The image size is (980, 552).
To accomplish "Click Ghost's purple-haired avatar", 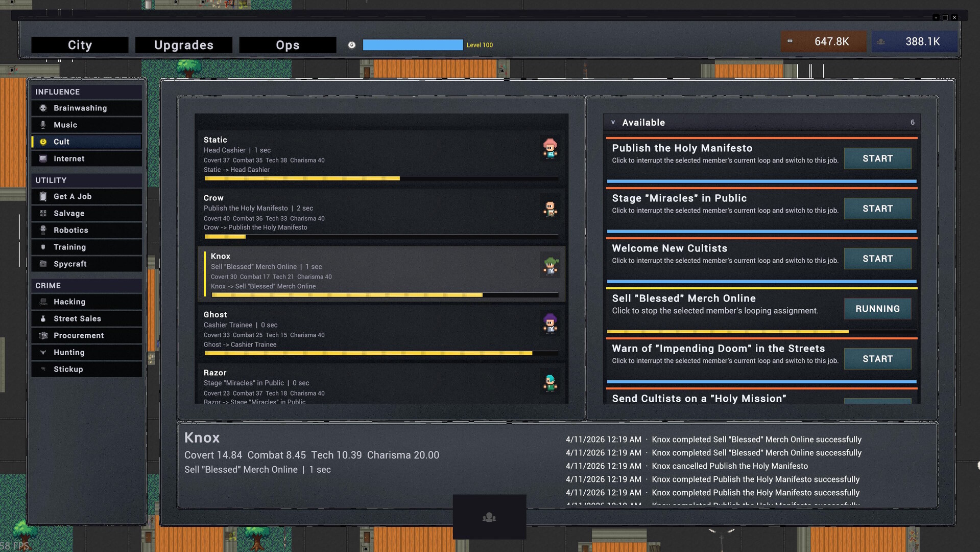I will click(x=549, y=324).
